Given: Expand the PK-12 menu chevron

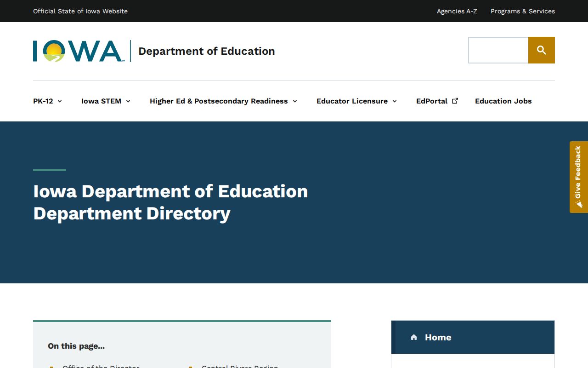Looking at the screenshot, I should 60,101.
